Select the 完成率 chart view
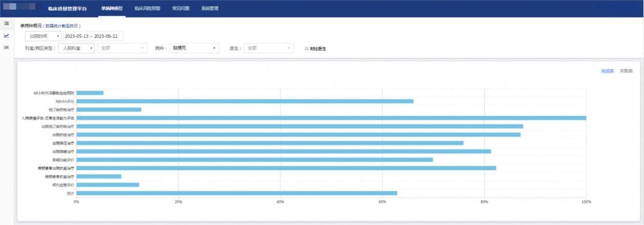The height and width of the screenshot is (225, 644). (608, 71)
